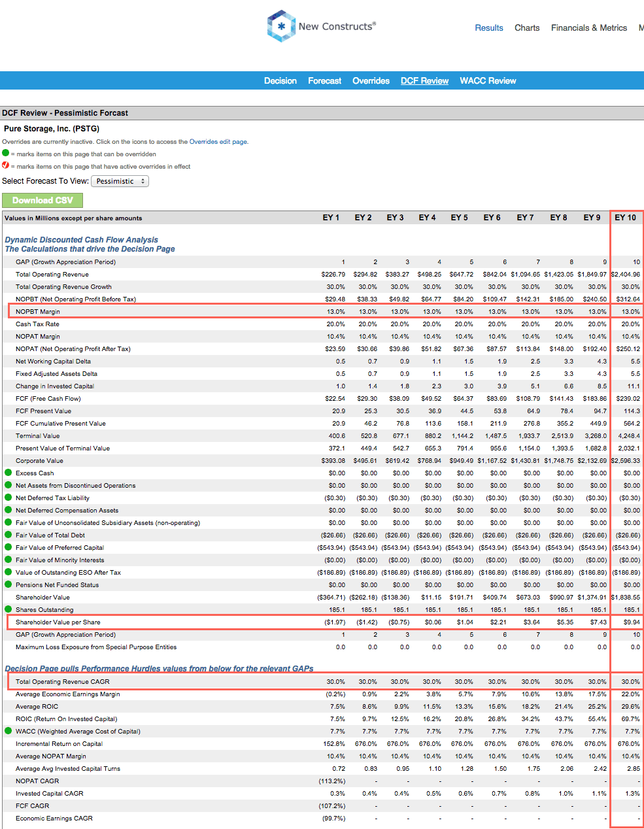The height and width of the screenshot is (829, 644).
Task: Click green override icon beside Shares Outstanding
Action: click(8, 609)
